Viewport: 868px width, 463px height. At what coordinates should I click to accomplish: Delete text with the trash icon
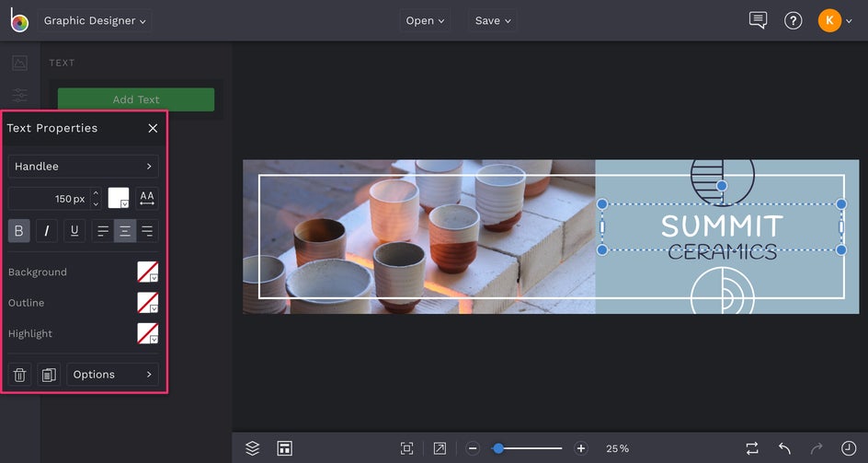19,375
